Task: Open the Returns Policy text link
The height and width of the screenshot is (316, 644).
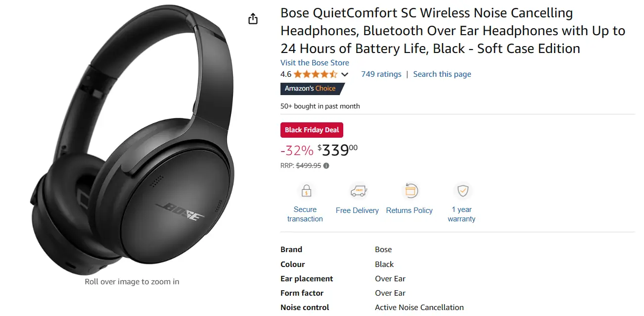Action: [409, 211]
